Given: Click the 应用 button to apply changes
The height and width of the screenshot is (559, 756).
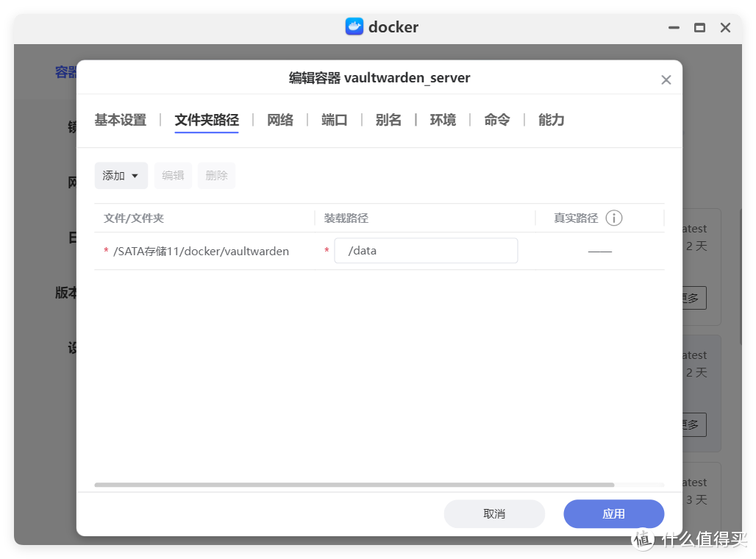Looking at the screenshot, I should tap(613, 514).
